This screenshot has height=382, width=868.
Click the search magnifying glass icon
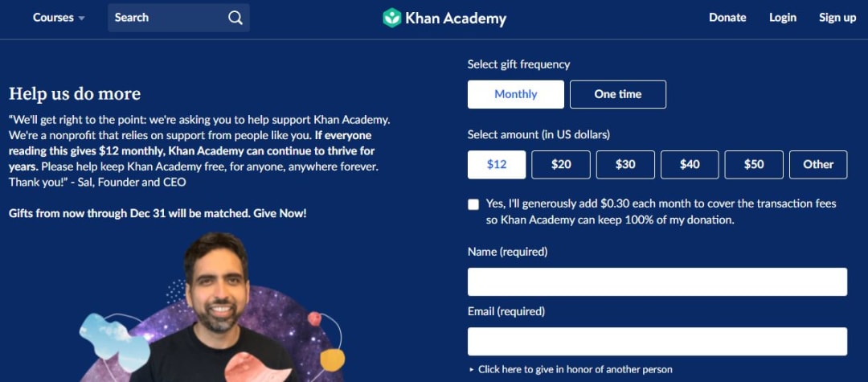click(235, 18)
